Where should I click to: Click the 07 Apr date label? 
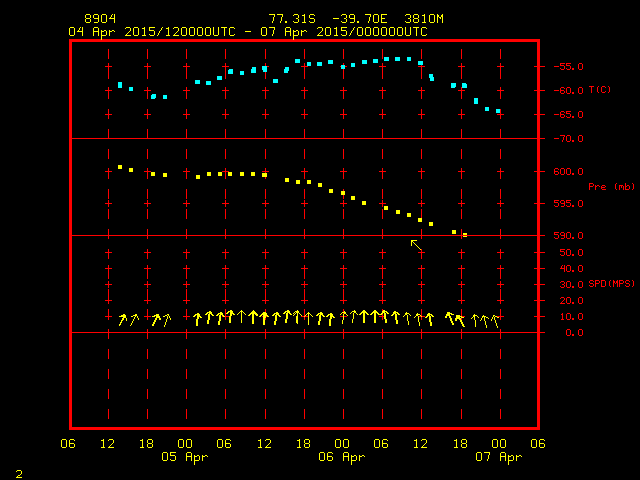(x=498, y=457)
